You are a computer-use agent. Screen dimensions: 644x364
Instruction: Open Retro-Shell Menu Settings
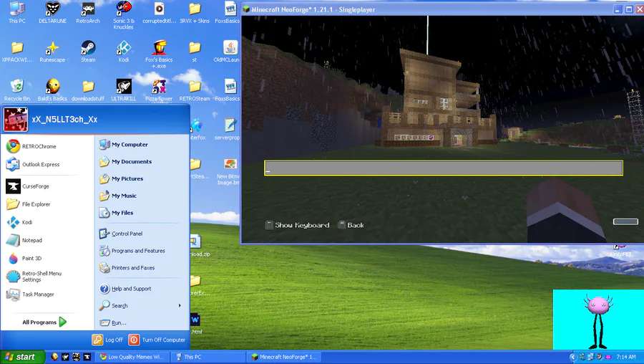click(x=34, y=277)
